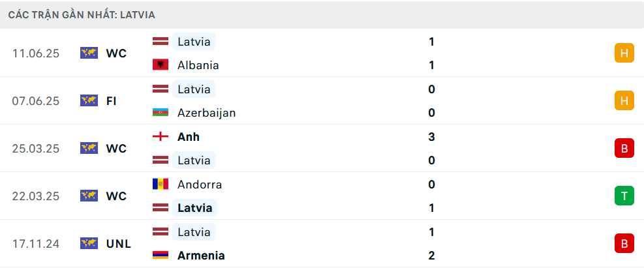This screenshot has height=268, width=644.
Task: Click the competition icon for the 07.06.25 FI match
Action: click(x=89, y=101)
